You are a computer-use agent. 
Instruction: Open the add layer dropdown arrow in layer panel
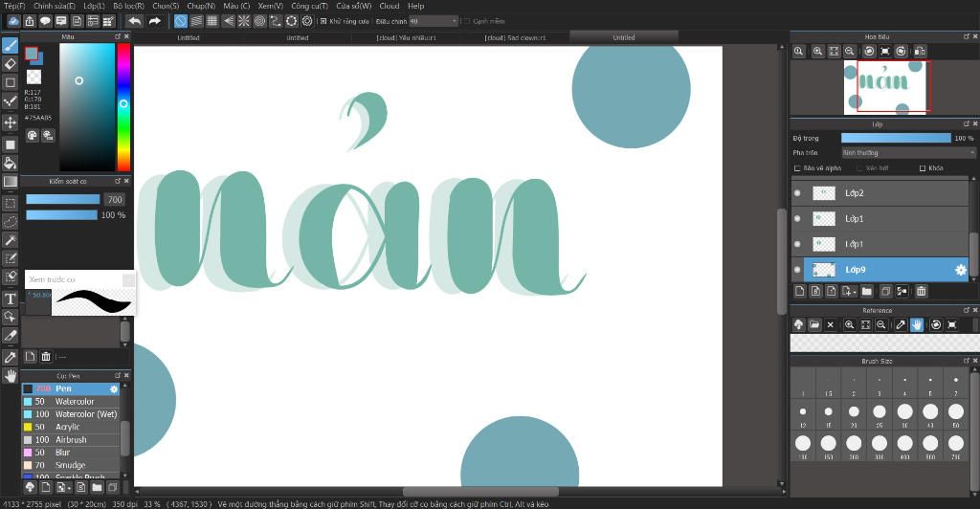(x=849, y=291)
